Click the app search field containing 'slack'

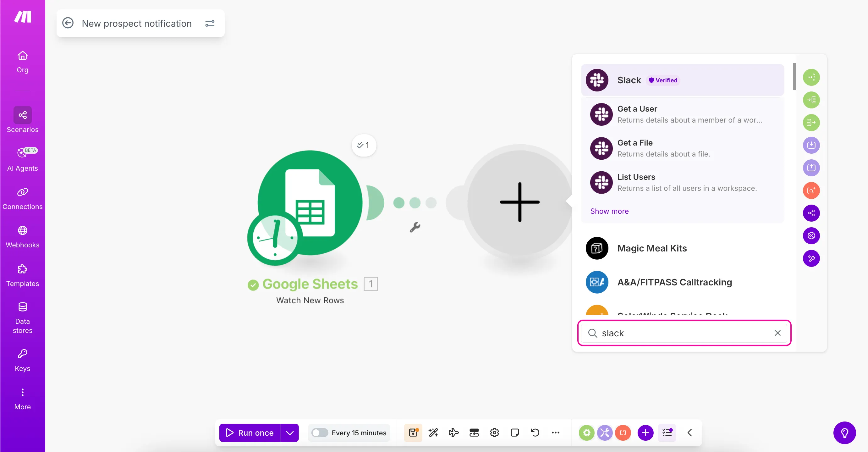click(x=684, y=333)
